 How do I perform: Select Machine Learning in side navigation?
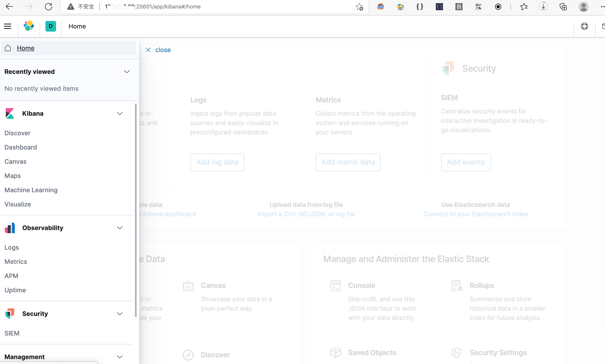pos(31,190)
